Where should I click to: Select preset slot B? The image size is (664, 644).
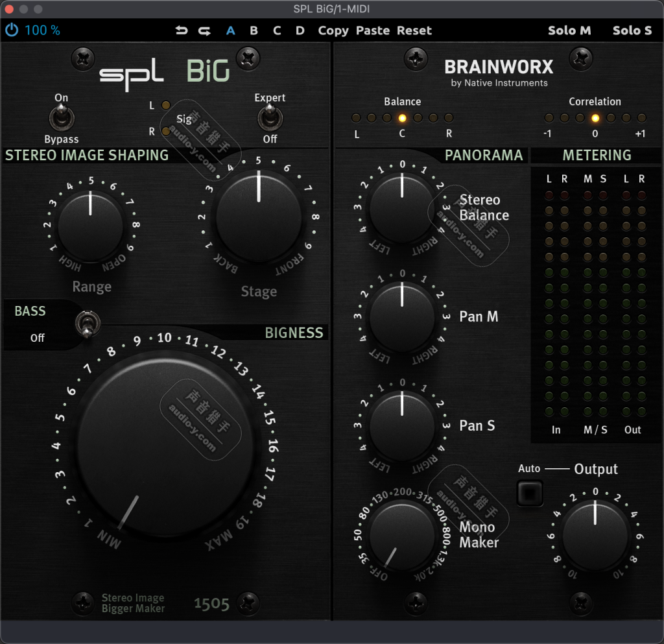254,30
